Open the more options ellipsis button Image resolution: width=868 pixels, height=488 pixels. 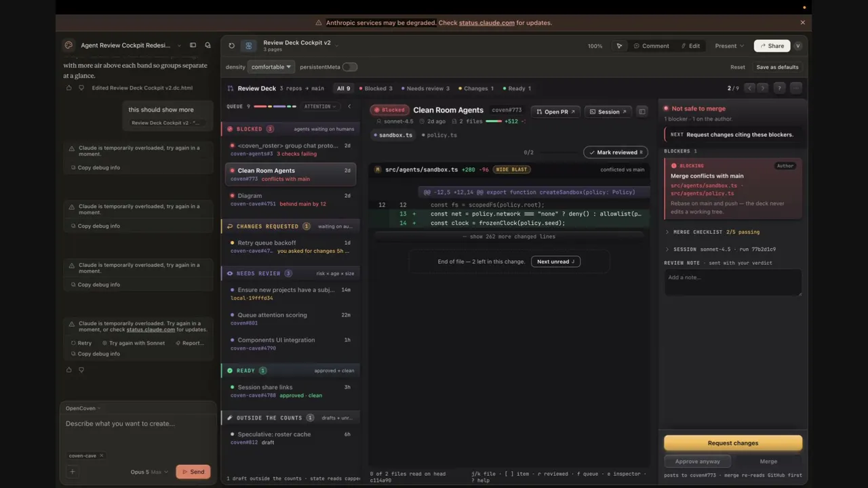point(796,88)
